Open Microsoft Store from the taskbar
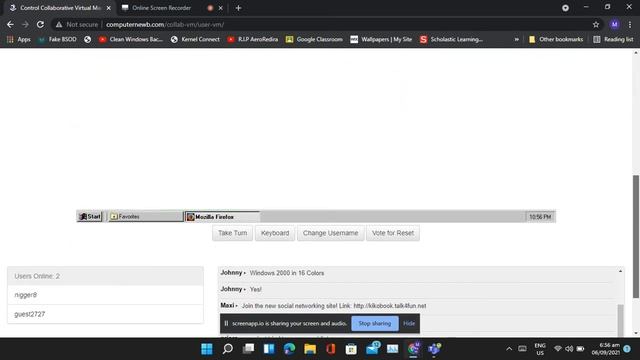640x360 pixels. 351,349
